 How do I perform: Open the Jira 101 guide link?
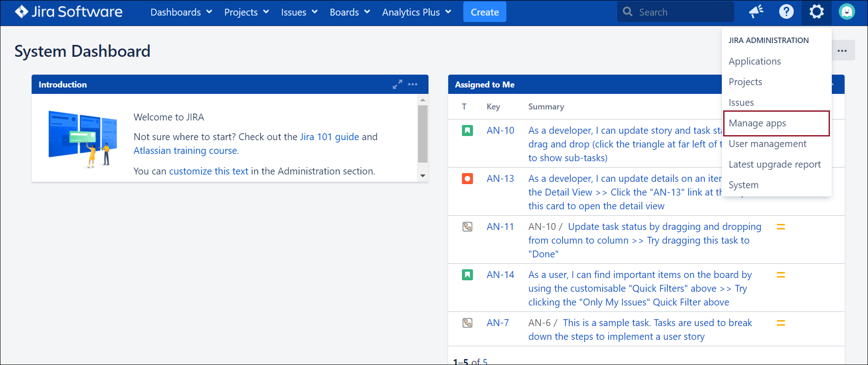pos(330,137)
